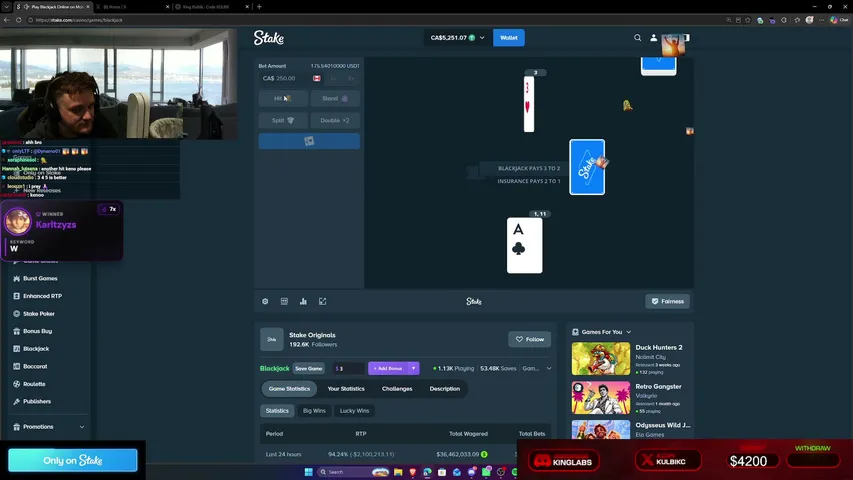
Task: Click the blue bet button with cards icon
Action: click(x=309, y=141)
